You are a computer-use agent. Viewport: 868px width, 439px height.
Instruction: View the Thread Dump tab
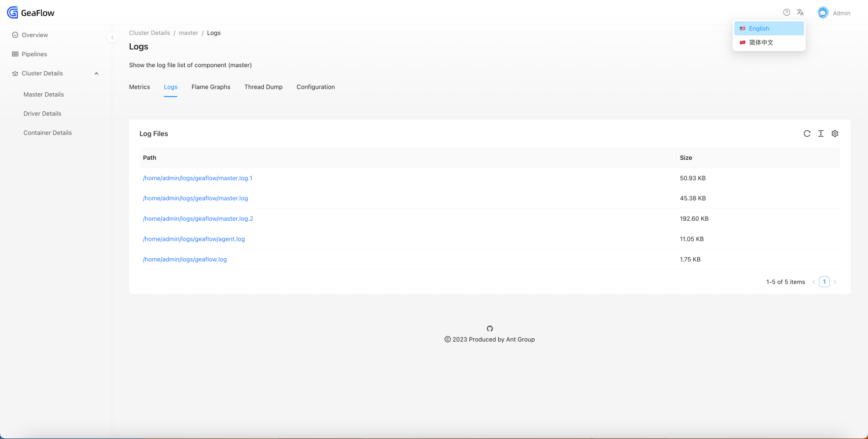tap(263, 87)
